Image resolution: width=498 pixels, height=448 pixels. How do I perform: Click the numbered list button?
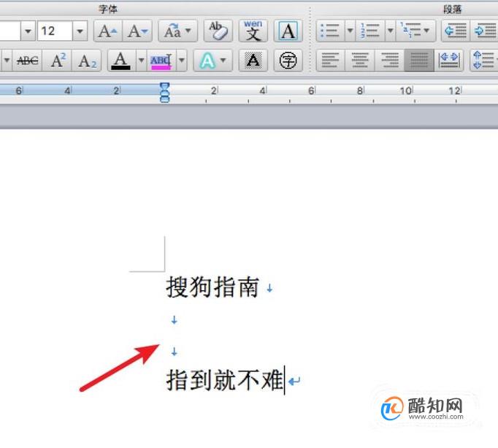pyautogui.click(x=370, y=31)
